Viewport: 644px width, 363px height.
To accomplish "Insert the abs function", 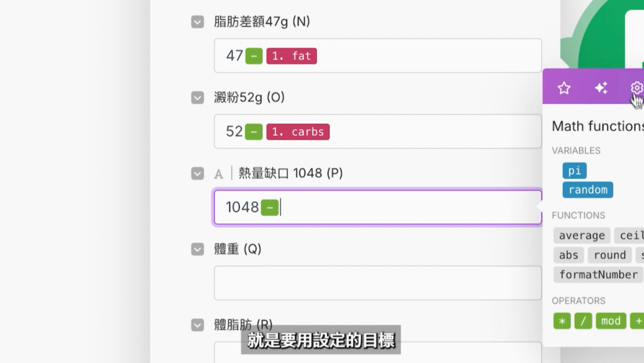I will [x=569, y=255].
